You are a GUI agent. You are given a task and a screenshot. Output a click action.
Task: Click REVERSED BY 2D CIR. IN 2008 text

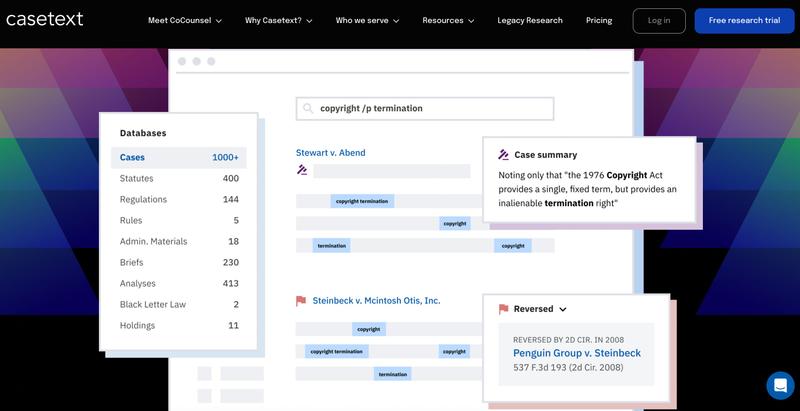[x=568, y=340]
